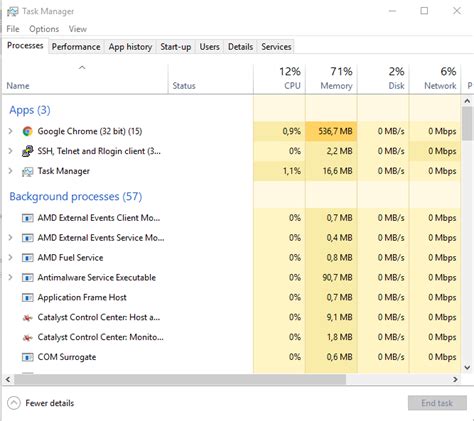Click the vertical scrollbar down arrow

click(x=467, y=367)
